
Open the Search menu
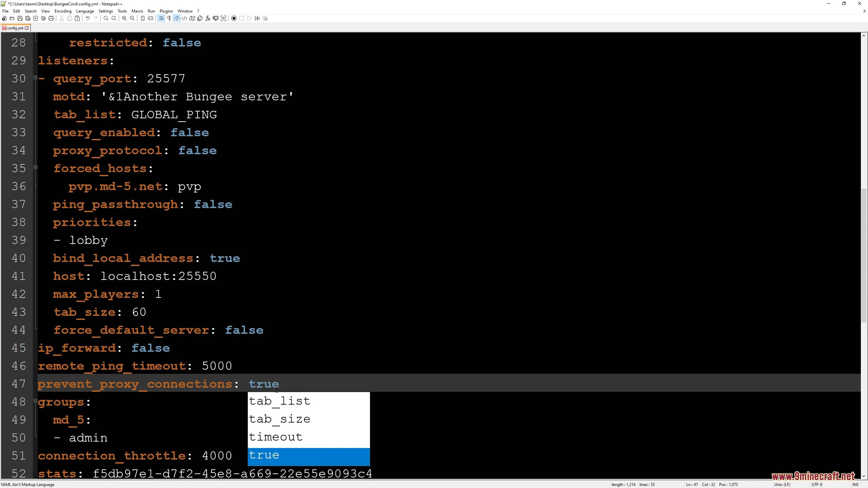coord(31,11)
